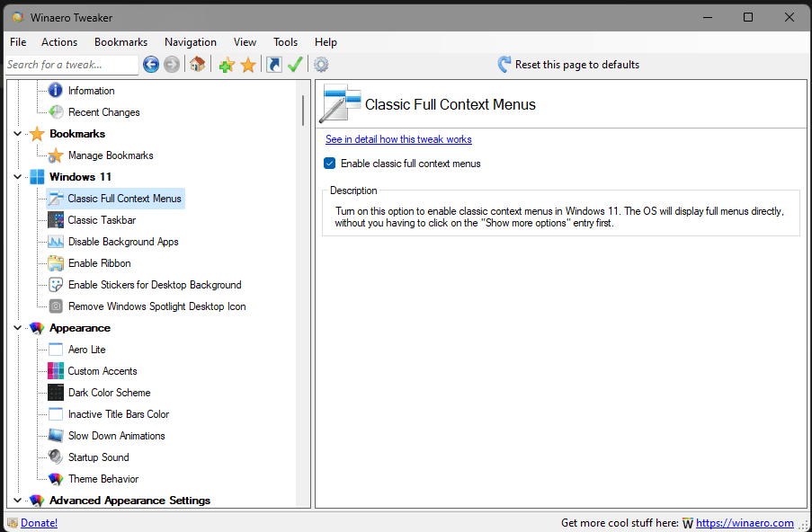Click the Search for a tweak field
The image size is (812, 532).
[71, 65]
